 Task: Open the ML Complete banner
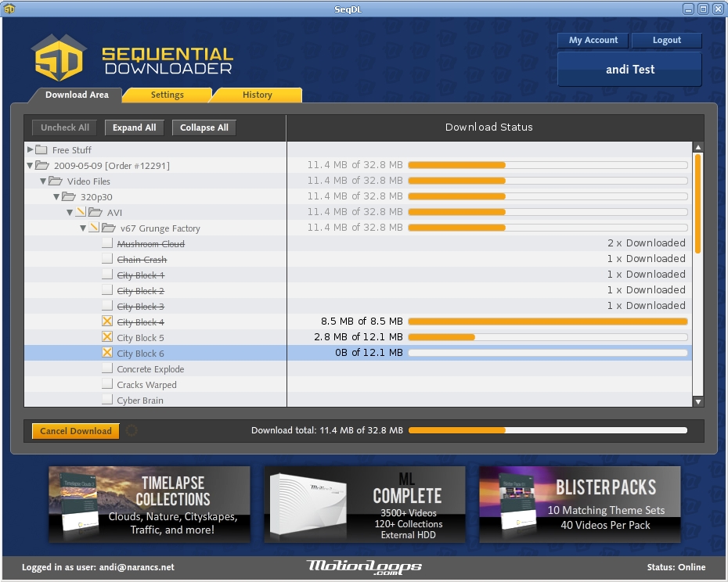point(365,505)
